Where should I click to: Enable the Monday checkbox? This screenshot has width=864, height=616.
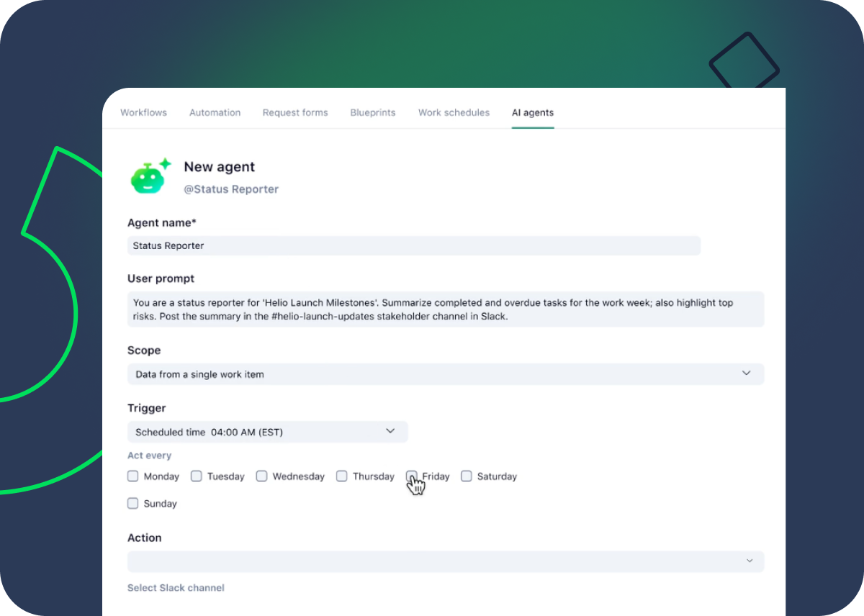(x=132, y=476)
